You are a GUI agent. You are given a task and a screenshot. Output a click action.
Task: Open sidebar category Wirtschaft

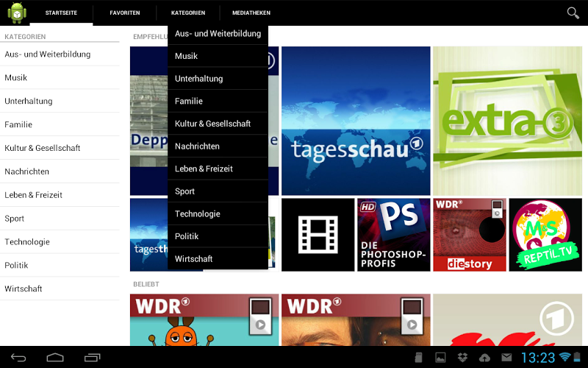(x=60, y=289)
